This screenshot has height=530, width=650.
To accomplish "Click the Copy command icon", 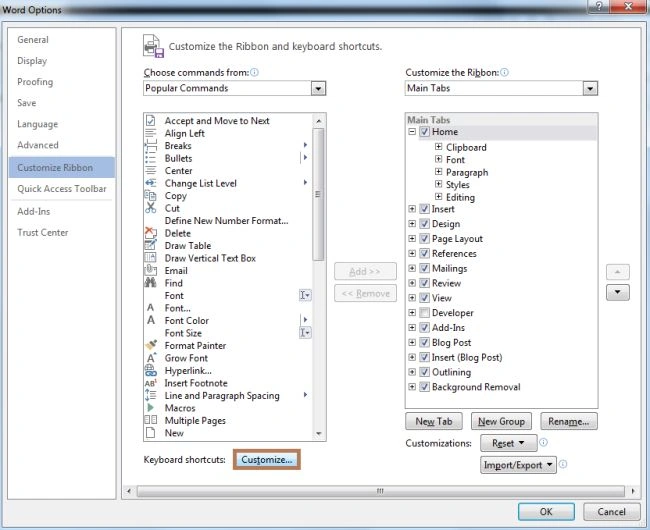I will (x=150, y=196).
